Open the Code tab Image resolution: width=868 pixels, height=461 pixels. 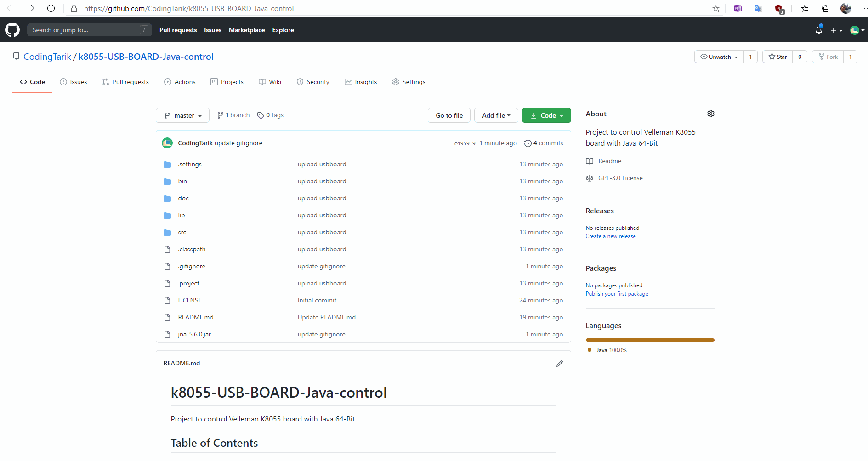(x=32, y=82)
